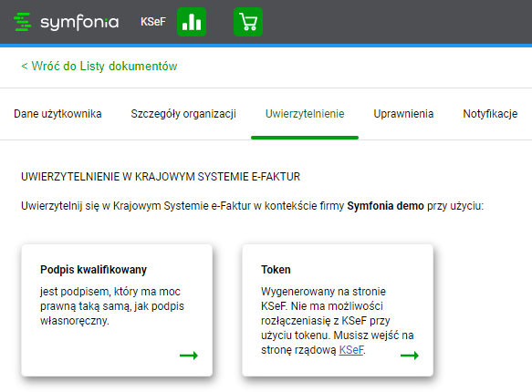
Task: Click the Symfonia logo
Action: 67,22
